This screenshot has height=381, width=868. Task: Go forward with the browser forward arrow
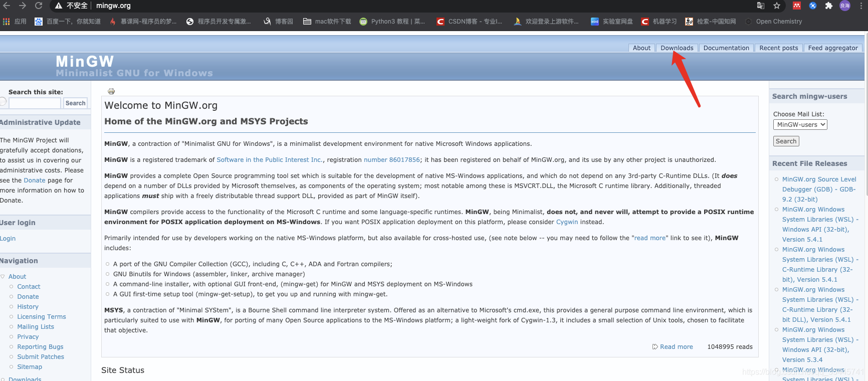[x=23, y=6]
